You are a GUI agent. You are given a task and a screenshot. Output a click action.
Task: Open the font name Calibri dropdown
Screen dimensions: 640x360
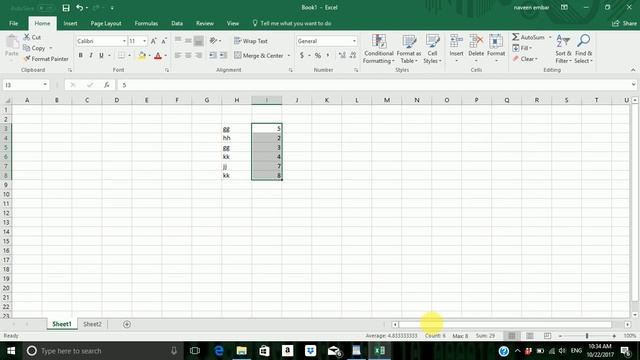(124, 41)
